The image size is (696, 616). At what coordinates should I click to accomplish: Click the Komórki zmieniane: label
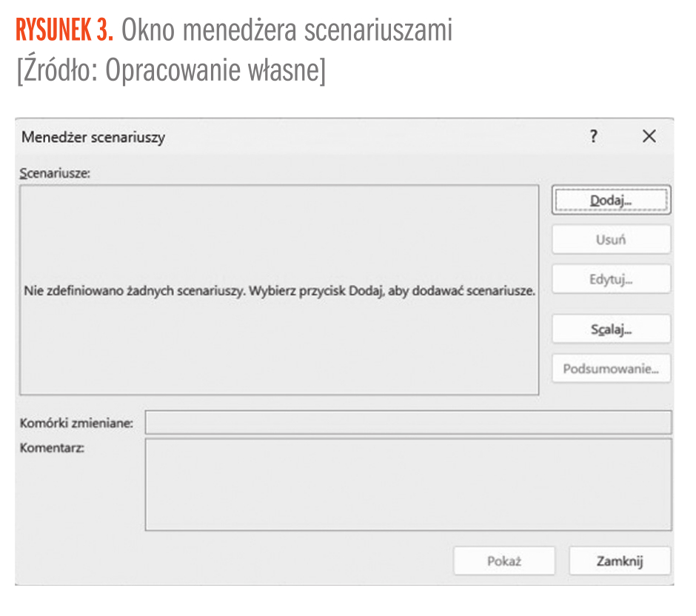[76, 423]
